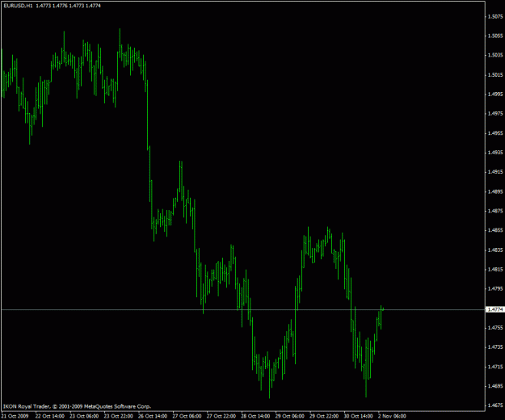Select the 1.4755 price axis label
505x420 pixels.
pos(495,328)
